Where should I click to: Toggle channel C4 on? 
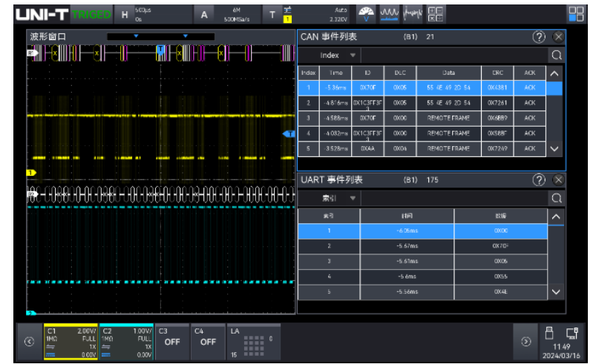[x=208, y=341]
